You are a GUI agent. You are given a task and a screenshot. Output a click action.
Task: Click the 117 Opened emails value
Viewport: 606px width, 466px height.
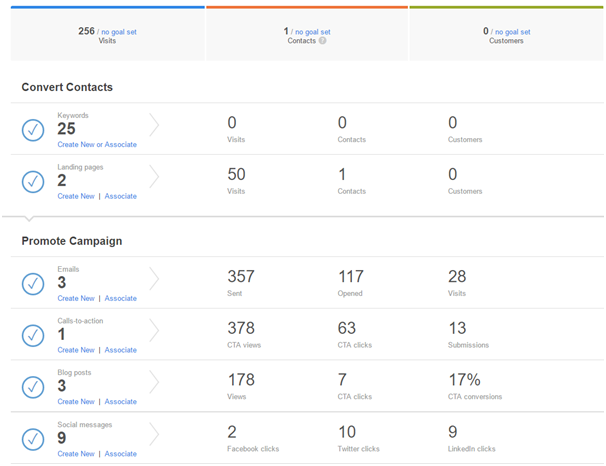coord(351,277)
